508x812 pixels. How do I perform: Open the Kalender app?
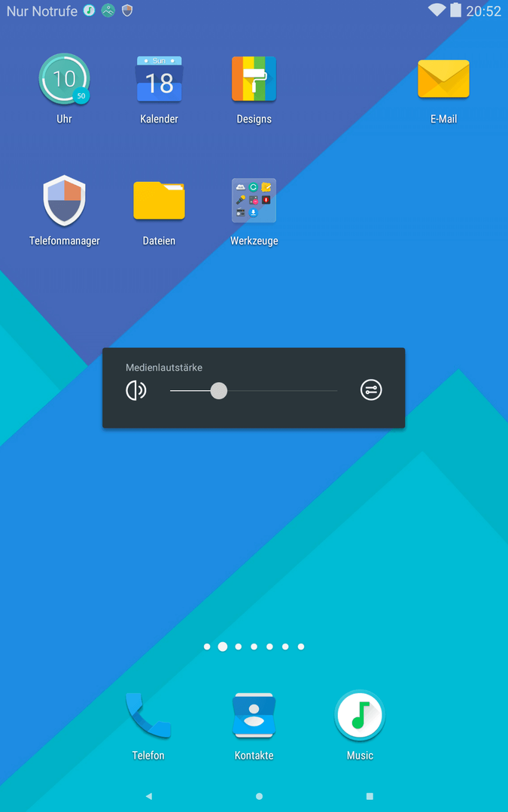point(159,79)
